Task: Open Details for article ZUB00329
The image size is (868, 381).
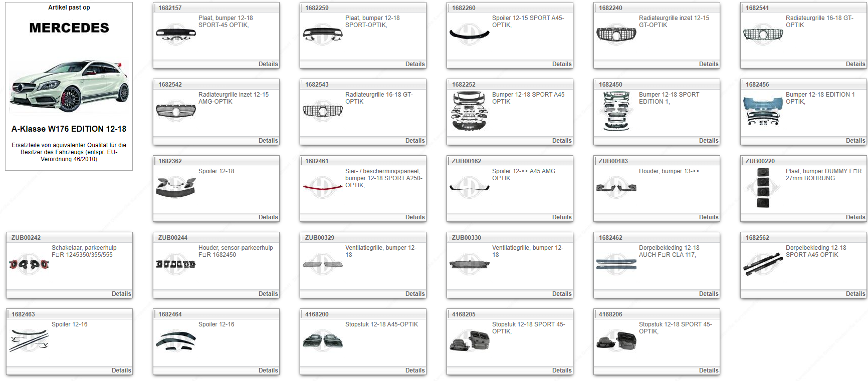Action: [x=415, y=294]
